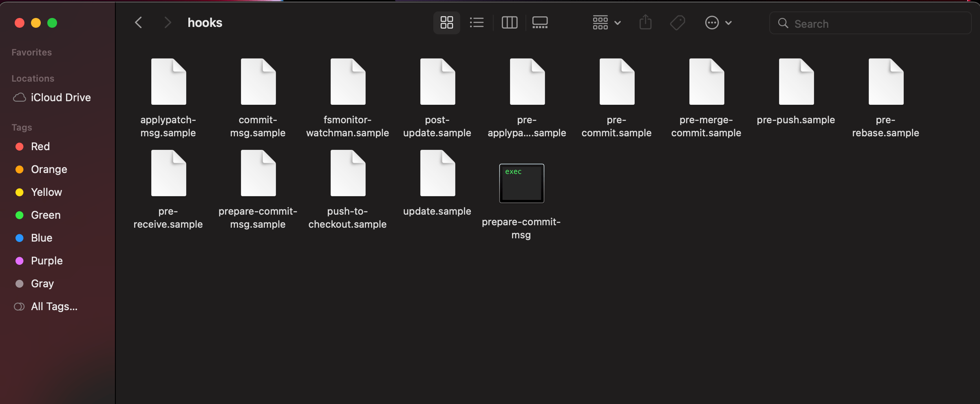980x404 pixels.
Task: Click the Share button in toolbar
Action: [x=645, y=22]
